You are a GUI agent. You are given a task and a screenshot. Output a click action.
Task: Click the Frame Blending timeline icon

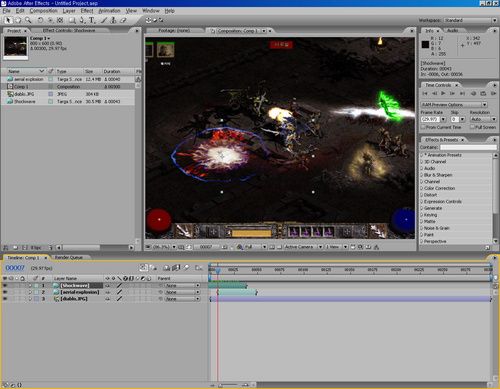176,267
